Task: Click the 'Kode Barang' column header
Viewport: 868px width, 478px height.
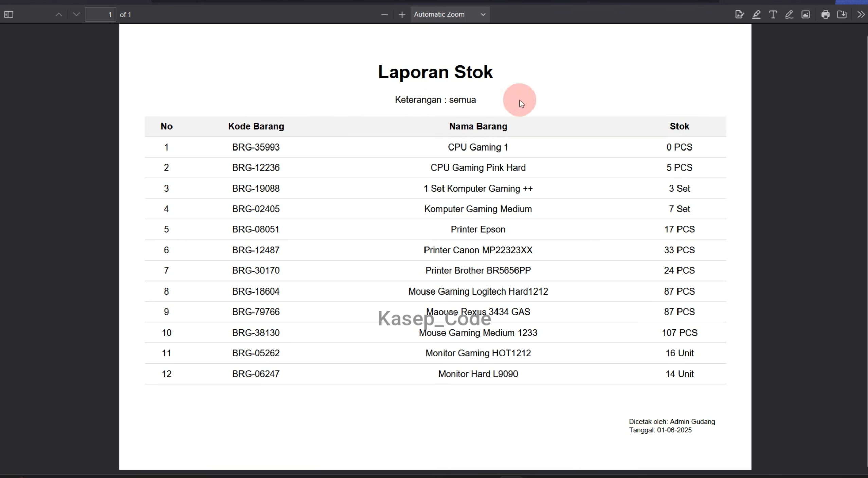Action: pos(256,126)
